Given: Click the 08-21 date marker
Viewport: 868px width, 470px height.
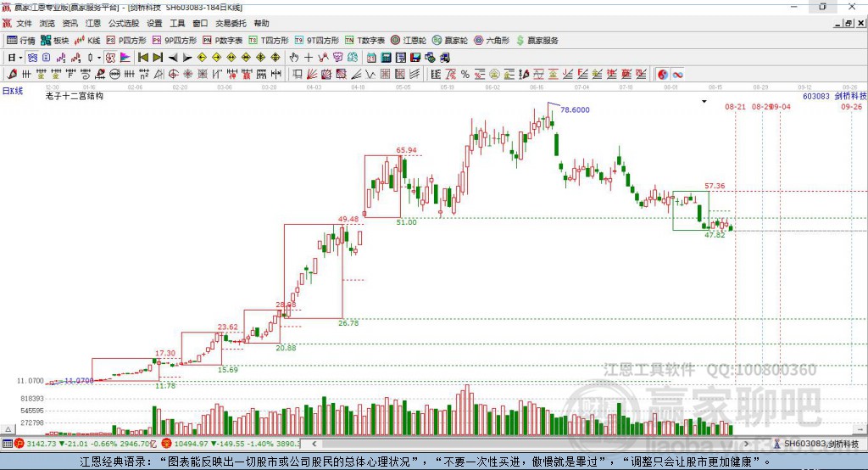Looking at the screenshot, I should pyautogui.click(x=735, y=106).
